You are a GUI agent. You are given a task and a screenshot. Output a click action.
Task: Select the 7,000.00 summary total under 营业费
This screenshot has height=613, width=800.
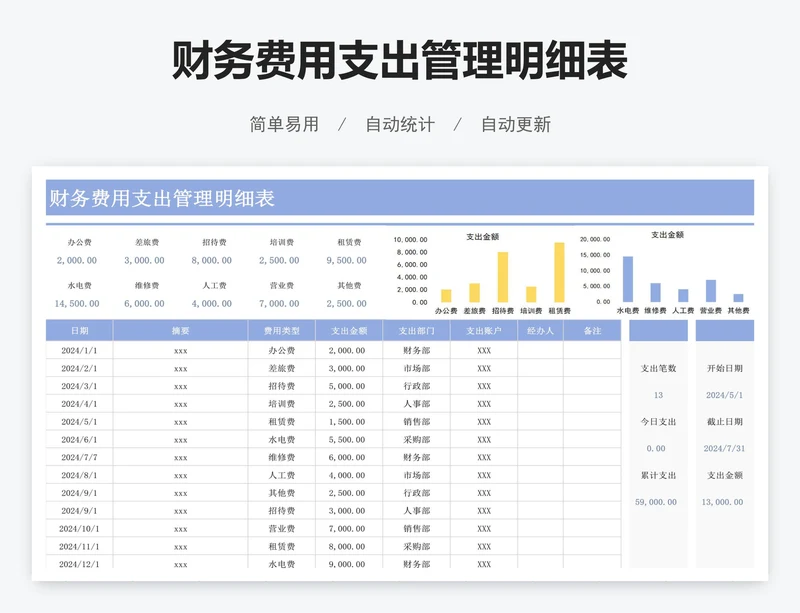pyautogui.click(x=279, y=304)
